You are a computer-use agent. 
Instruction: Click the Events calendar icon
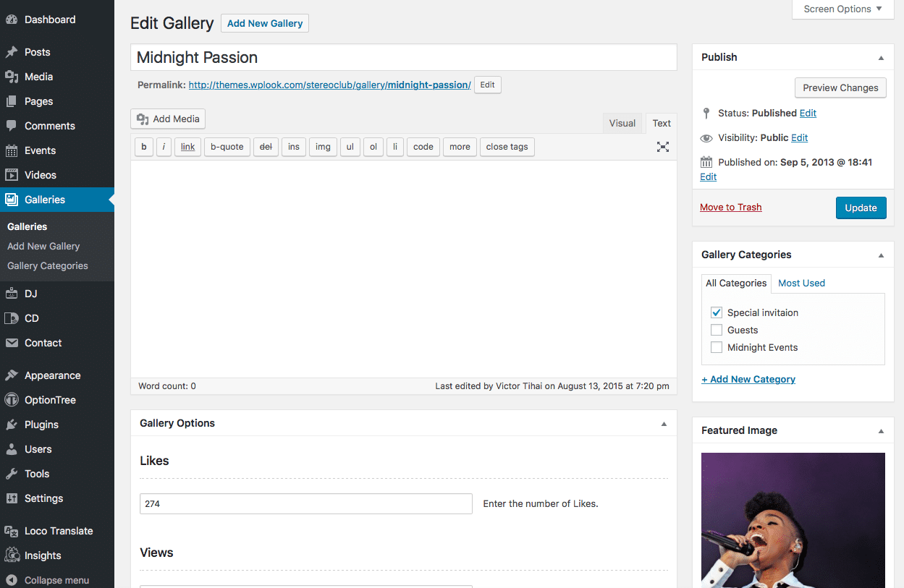12,150
